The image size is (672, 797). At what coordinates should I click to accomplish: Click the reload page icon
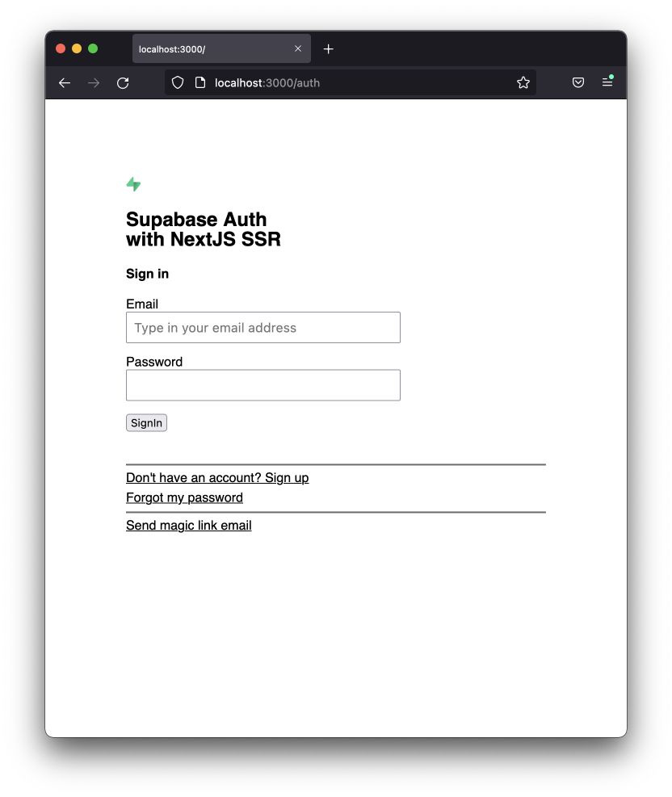click(123, 82)
